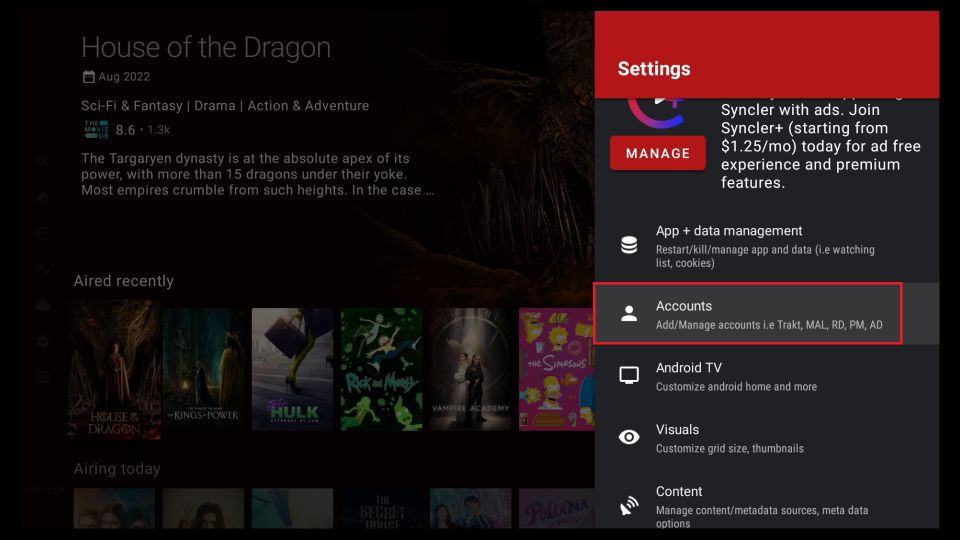Click the Aired recently row heading
Viewport: 960px width, 540px height.
124,281
